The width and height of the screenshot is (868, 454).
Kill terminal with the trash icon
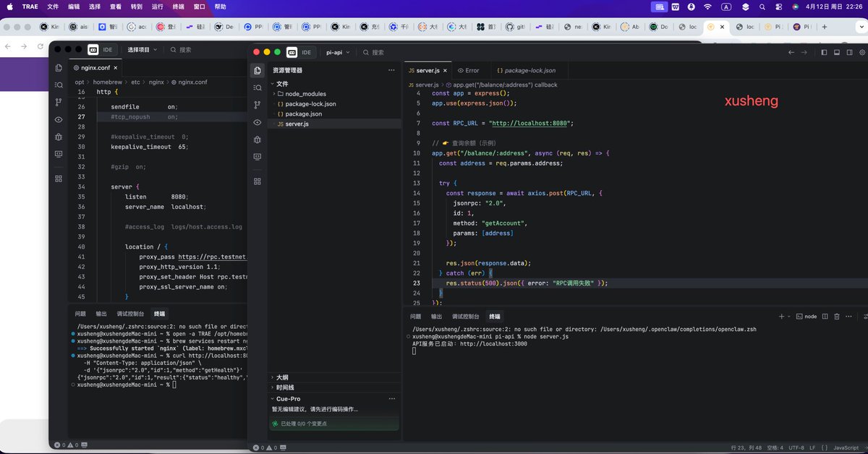(x=837, y=317)
